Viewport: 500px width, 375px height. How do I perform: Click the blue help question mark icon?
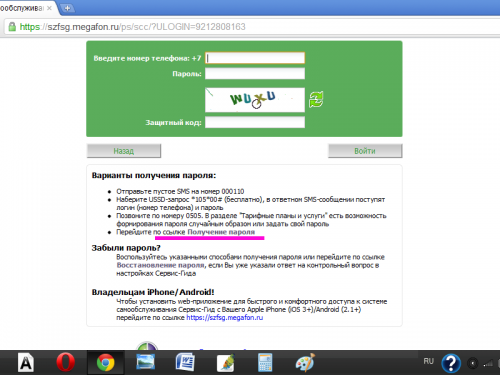pyautogui.click(x=451, y=363)
